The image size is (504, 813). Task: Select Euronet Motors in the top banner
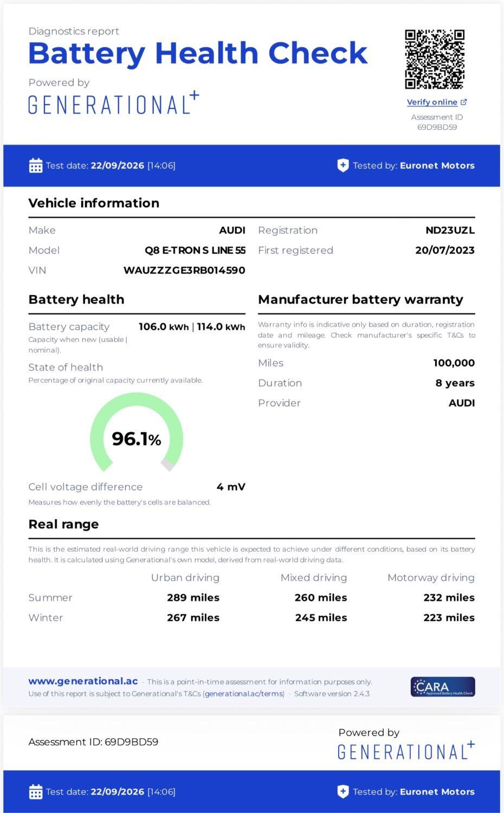pos(437,166)
